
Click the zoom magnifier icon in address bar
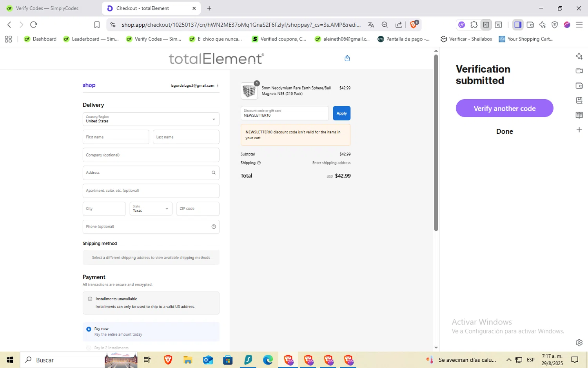385,25
